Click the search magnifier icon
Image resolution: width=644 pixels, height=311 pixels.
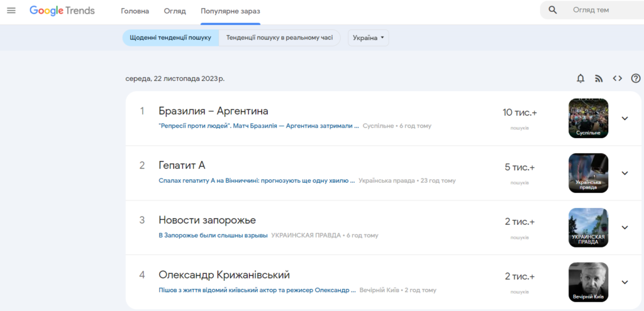click(x=553, y=10)
